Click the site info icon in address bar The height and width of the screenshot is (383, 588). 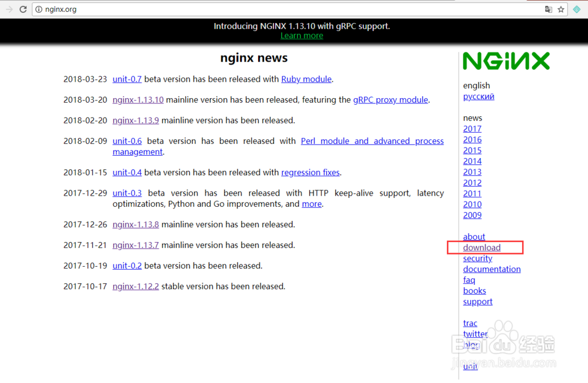(x=39, y=9)
